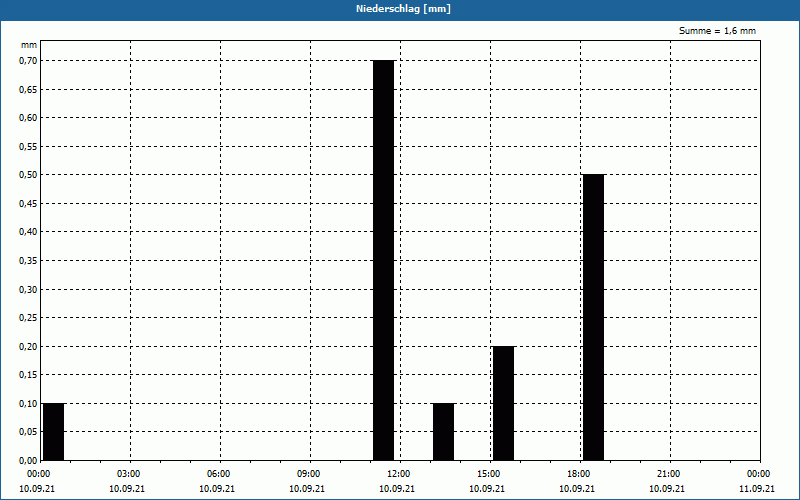Select the 0,50 mm bar after 18:00
The width and height of the screenshot is (800, 500).
tap(593, 317)
